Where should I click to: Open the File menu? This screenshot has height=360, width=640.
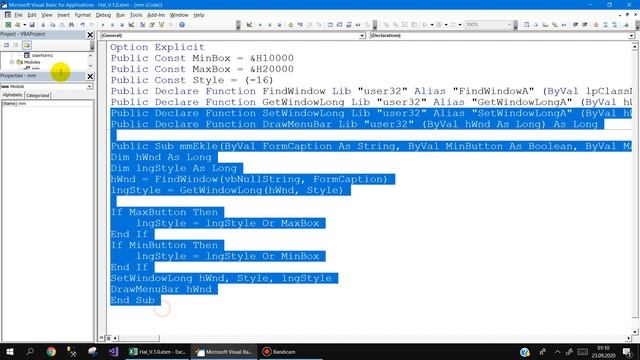click(x=18, y=15)
